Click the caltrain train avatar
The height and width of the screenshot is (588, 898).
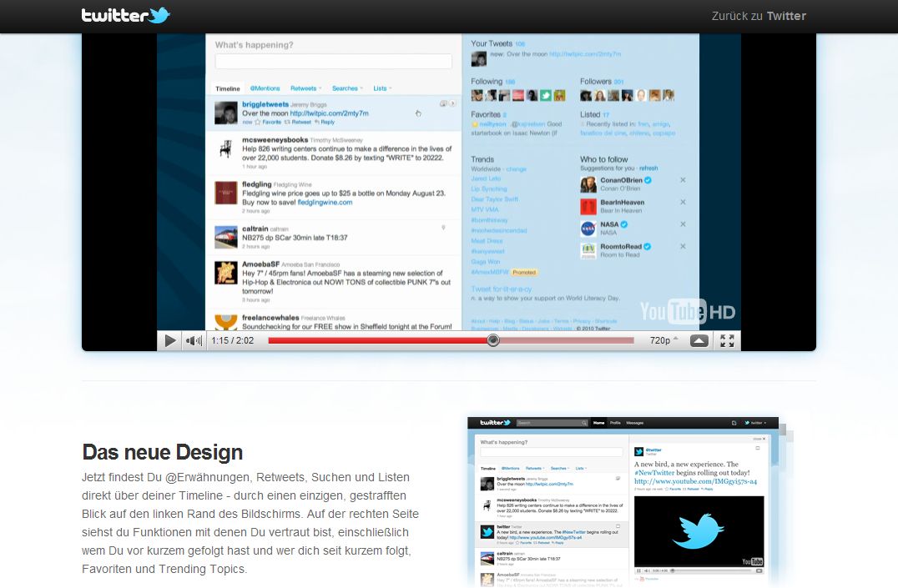click(225, 237)
